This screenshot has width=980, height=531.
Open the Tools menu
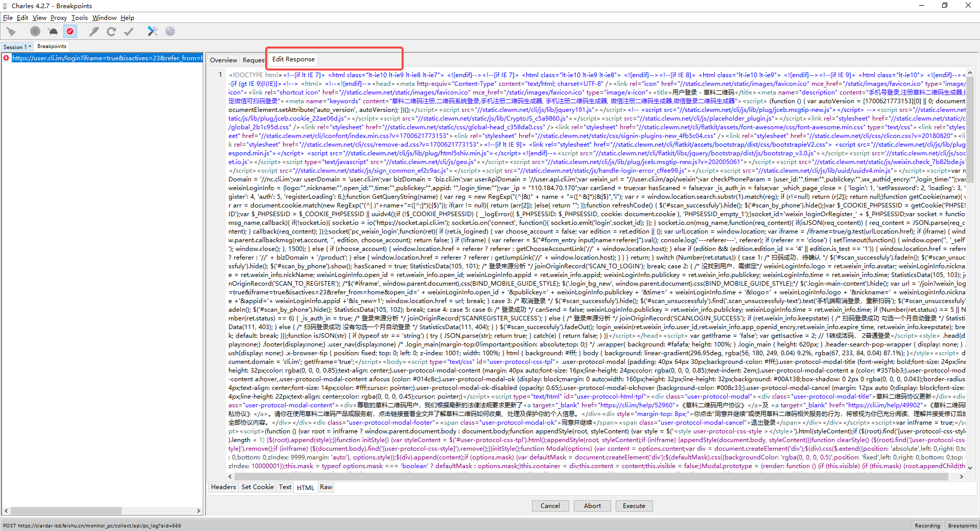pyautogui.click(x=79, y=18)
